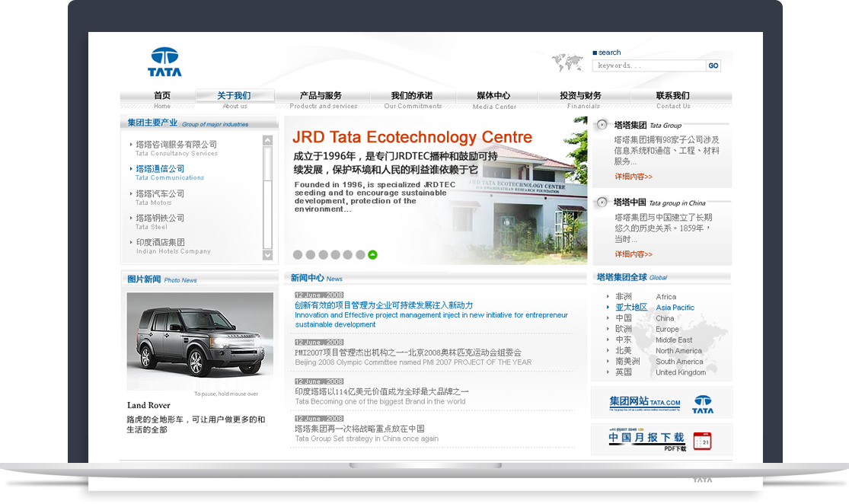
Task: Select 北美 North America region
Action: coord(659,351)
